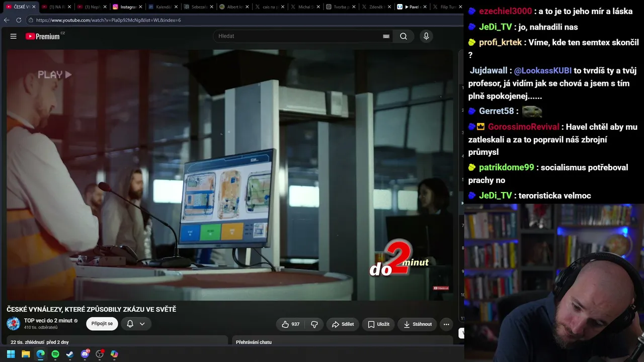Screen dimensions: 644x362
Task: Open the TOP veci do 2 minut channel name
Action: tap(48, 321)
